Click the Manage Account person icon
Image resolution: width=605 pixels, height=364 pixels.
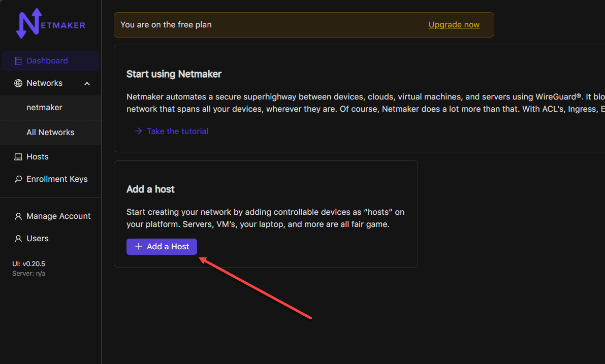point(18,216)
